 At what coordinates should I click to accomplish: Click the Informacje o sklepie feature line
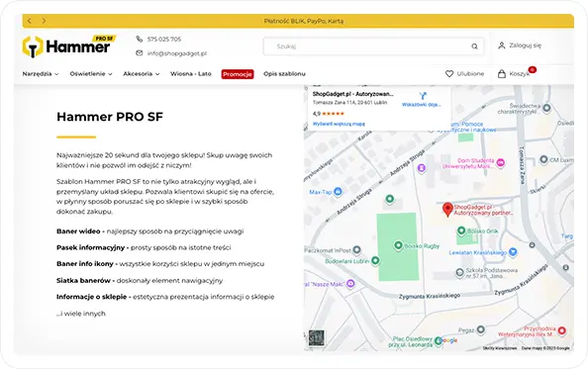(x=165, y=297)
